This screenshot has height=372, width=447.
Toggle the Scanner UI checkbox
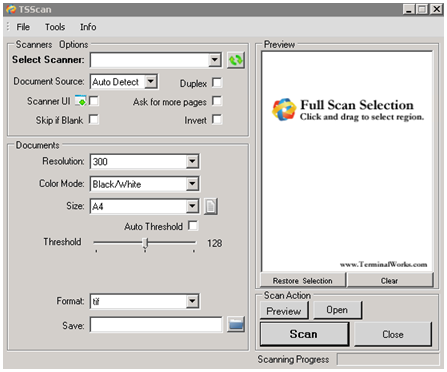(x=94, y=101)
